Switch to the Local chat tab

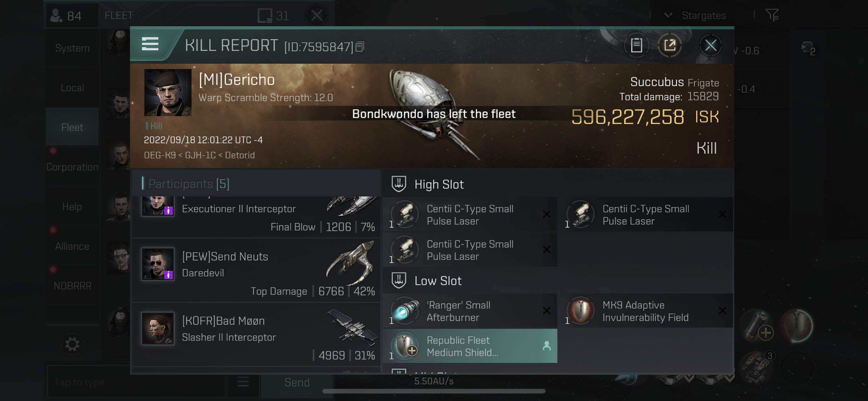point(72,88)
